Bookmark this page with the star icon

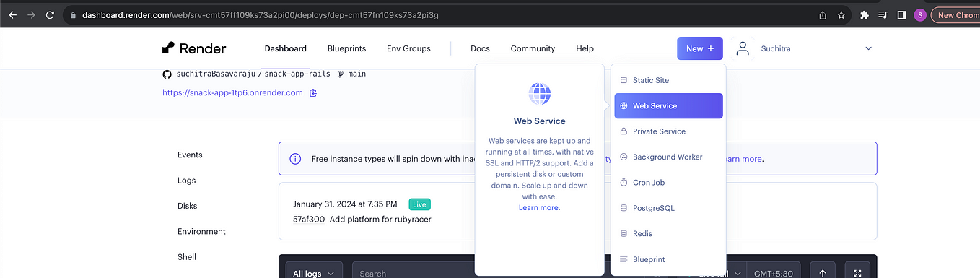pyautogui.click(x=841, y=14)
